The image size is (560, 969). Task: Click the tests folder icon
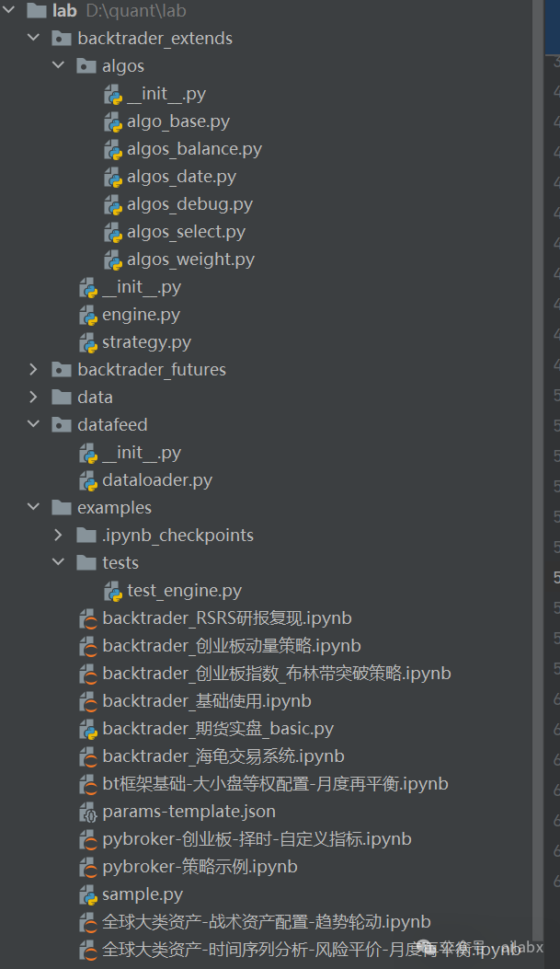click(86, 562)
